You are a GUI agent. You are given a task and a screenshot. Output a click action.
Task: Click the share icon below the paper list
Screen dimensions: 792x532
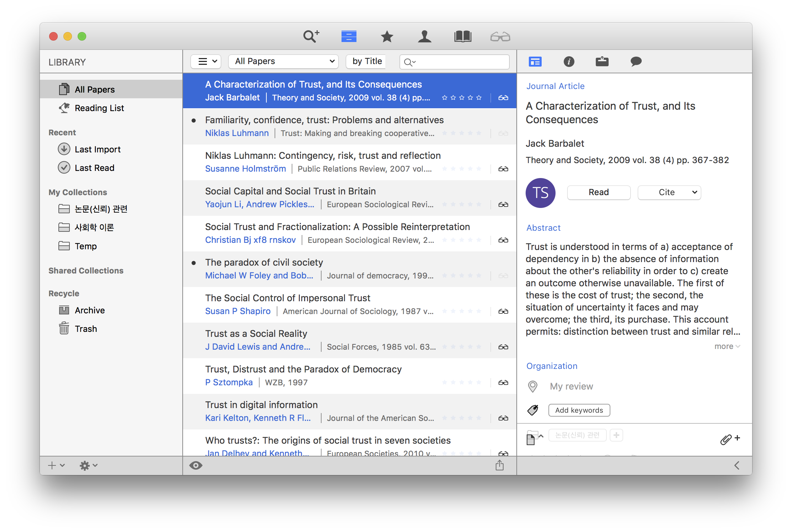[x=500, y=465]
